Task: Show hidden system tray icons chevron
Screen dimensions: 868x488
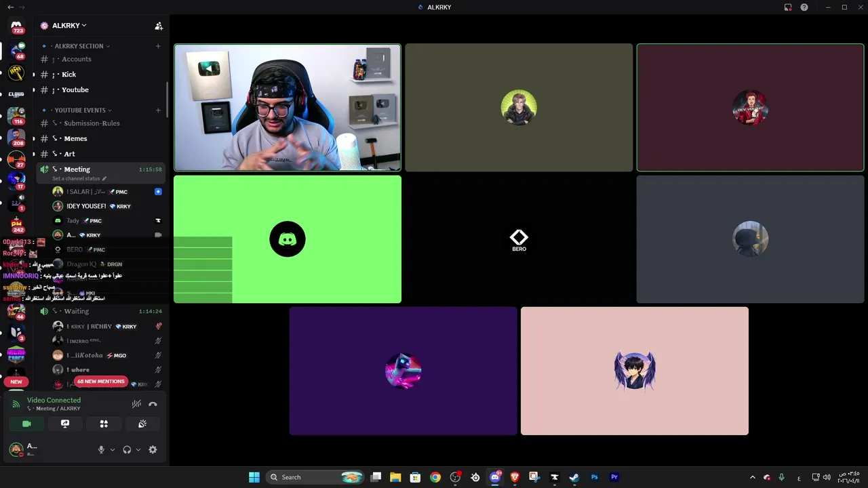Action: click(x=752, y=477)
